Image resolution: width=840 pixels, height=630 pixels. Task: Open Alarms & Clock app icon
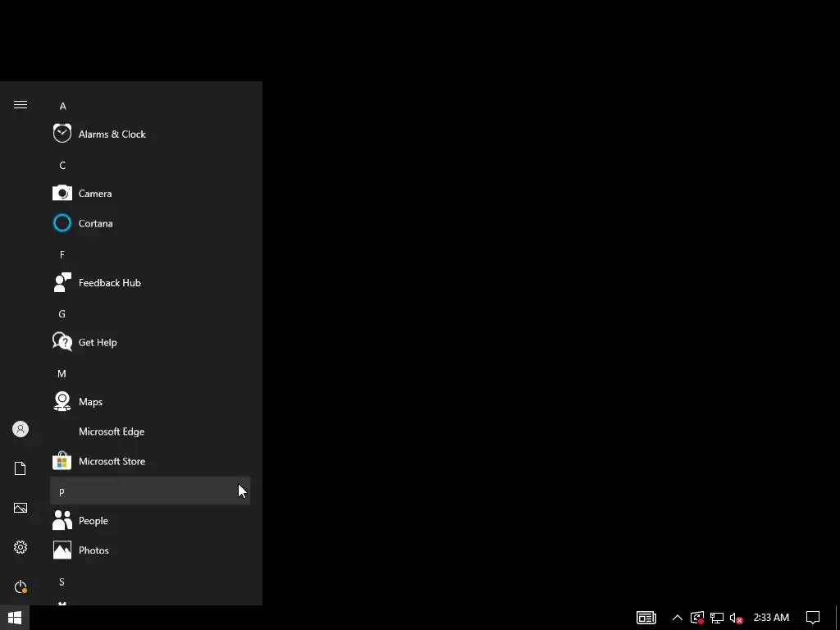(62, 134)
